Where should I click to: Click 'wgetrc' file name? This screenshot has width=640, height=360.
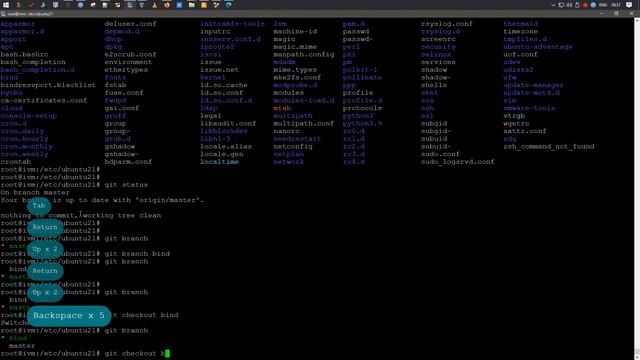516,123
